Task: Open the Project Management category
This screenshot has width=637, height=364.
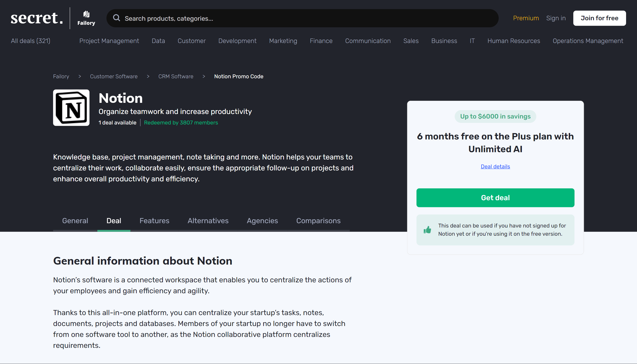Action: [109, 41]
